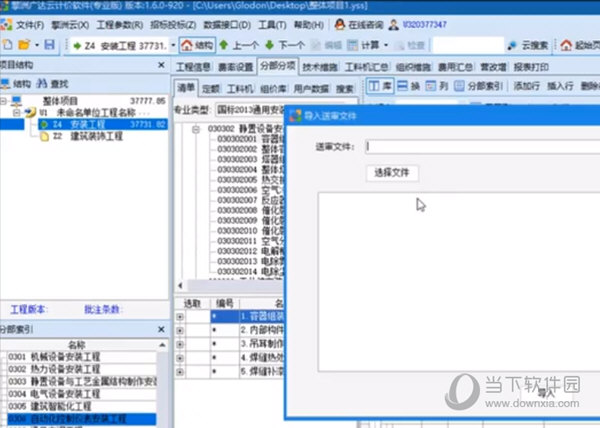Switch to the 费率设置 tab
Screen dimensions: 600x428
tap(235, 67)
